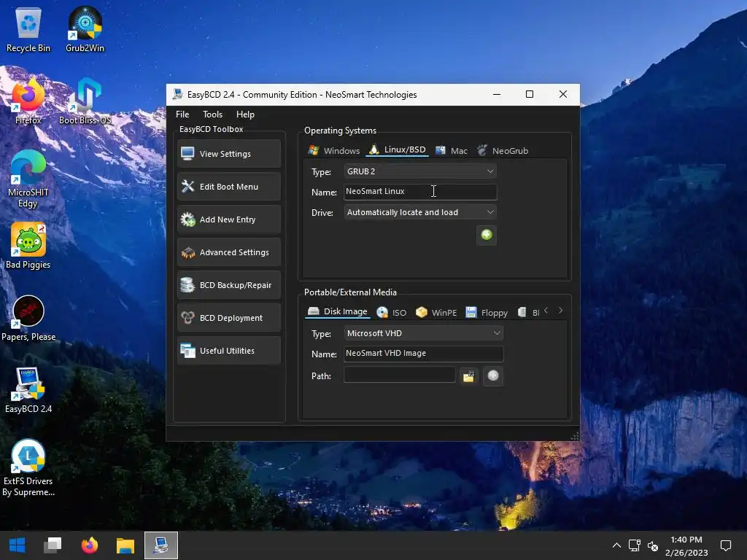Open the Tools menu
The image size is (747, 560).
point(212,114)
